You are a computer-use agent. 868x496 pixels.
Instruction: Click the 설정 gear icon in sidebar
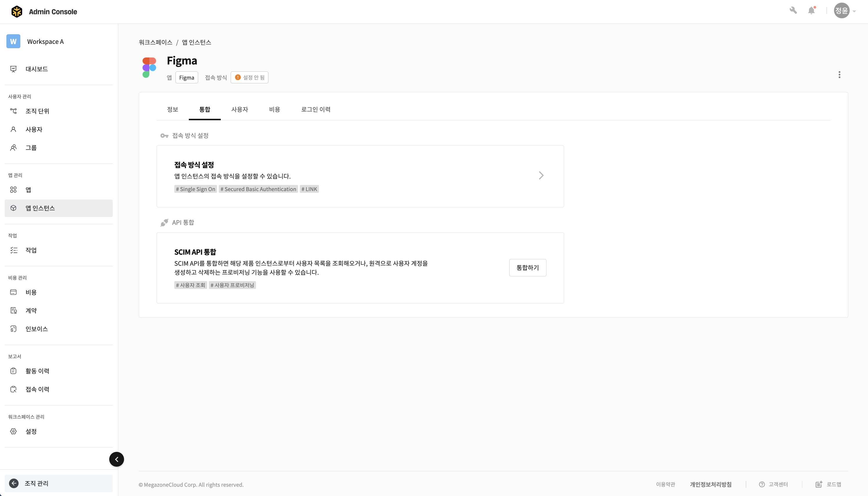point(13,431)
